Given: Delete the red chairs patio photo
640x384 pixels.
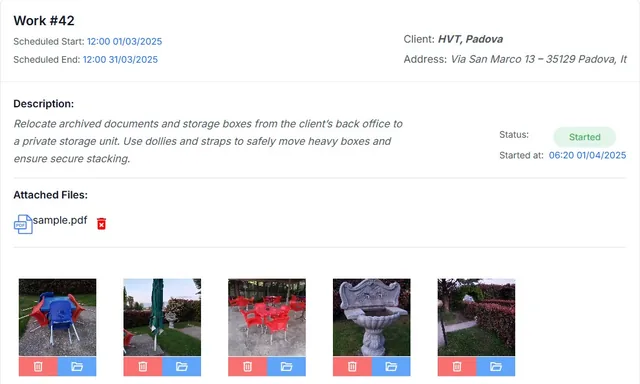Looking at the screenshot, I should (247, 366).
